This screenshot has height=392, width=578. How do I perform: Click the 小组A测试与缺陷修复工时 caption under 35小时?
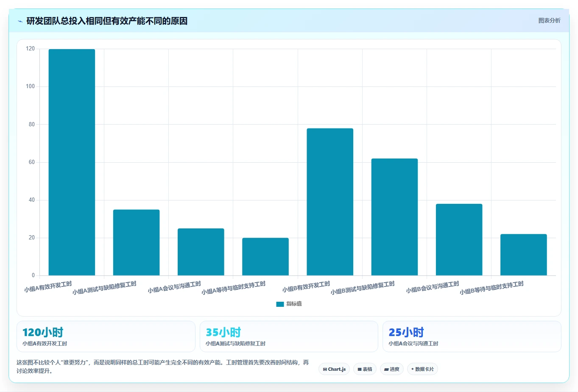pos(235,344)
